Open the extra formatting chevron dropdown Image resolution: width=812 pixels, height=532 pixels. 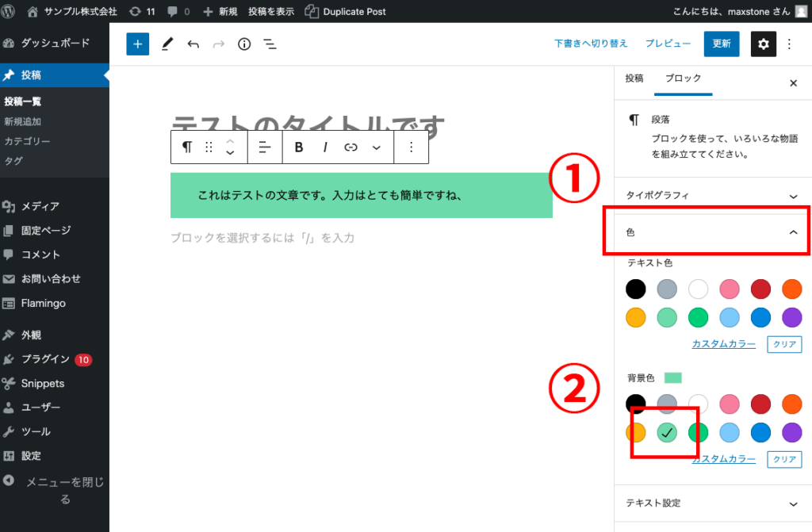[376, 147]
